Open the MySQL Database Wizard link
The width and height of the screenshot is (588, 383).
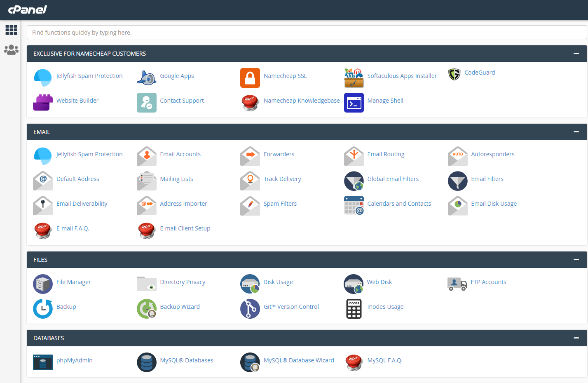299,360
